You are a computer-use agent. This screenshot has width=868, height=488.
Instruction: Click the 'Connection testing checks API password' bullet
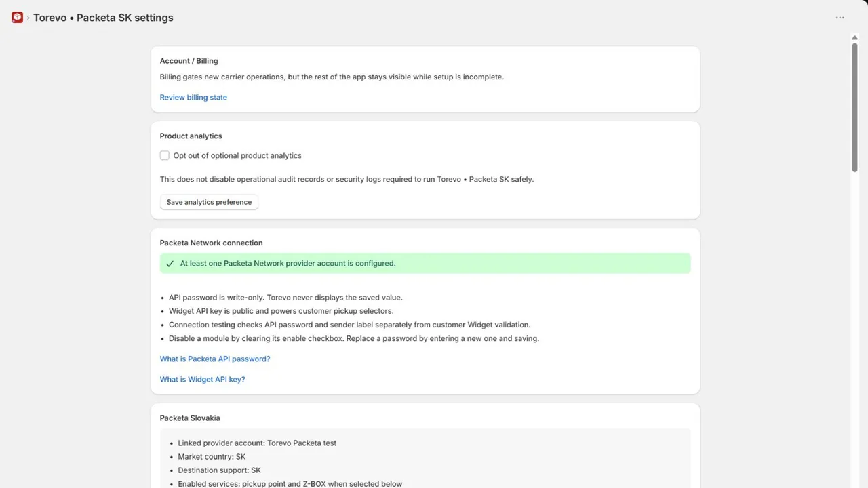350,325
